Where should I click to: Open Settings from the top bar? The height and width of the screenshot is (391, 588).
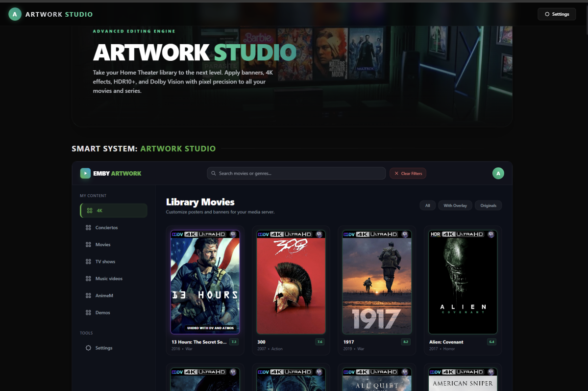[557, 14]
